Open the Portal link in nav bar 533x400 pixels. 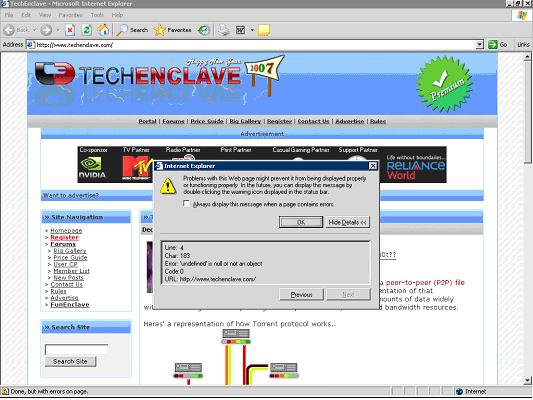click(148, 121)
